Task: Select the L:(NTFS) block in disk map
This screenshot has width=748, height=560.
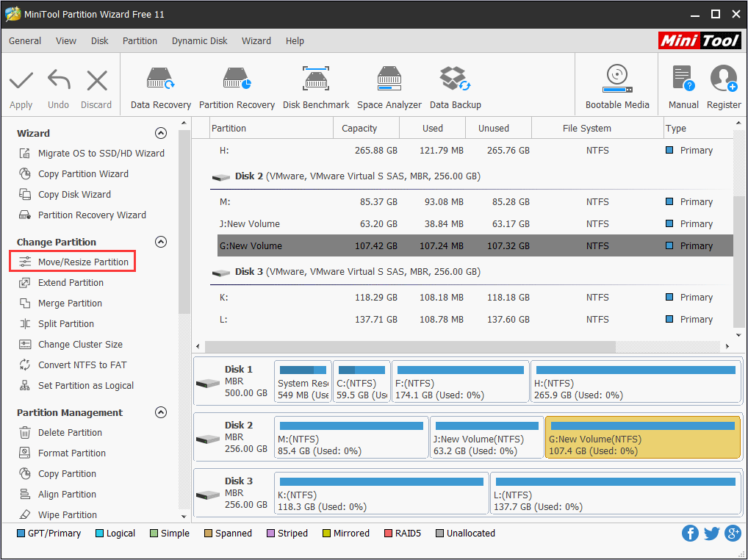Action: 616,493
